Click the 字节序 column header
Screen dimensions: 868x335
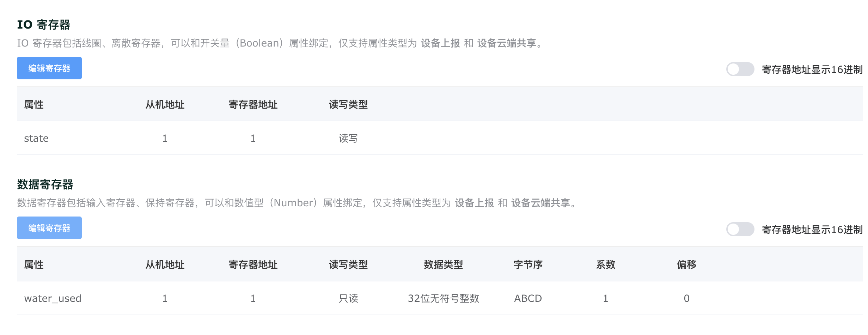pyautogui.click(x=528, y=264)
